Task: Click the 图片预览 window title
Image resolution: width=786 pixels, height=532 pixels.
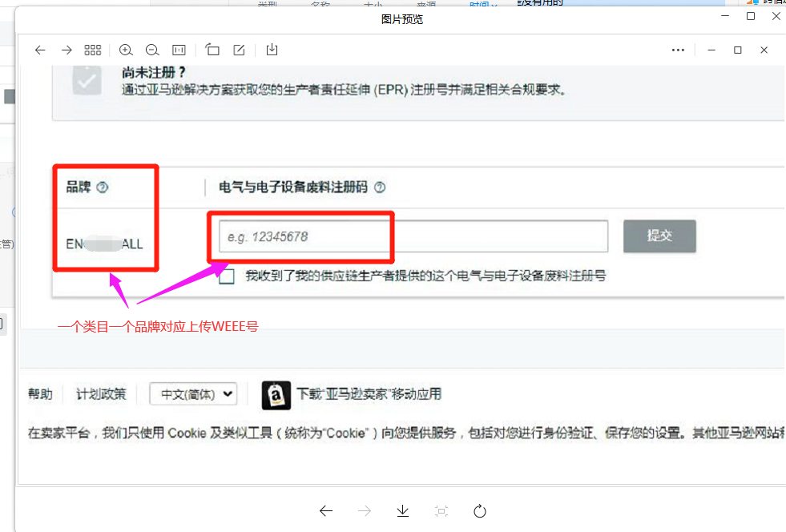Action: (x=401, y=19)
